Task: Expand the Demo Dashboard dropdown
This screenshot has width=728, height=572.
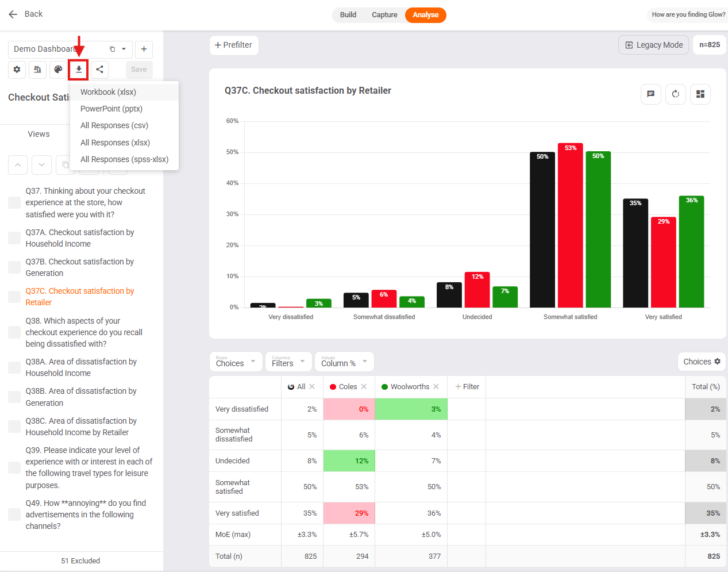Action: pos(124,49)
